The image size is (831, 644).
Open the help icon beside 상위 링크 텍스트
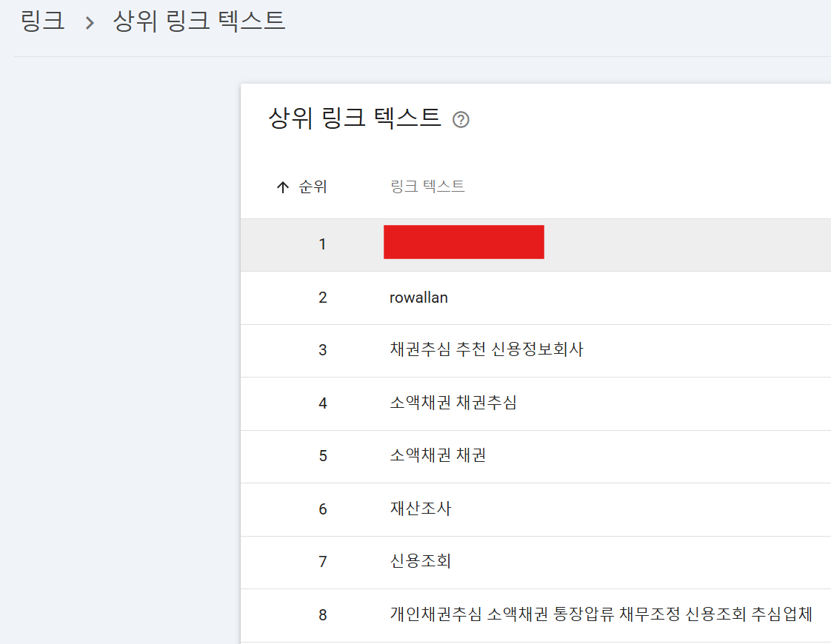pyautogui.click(x=461, y=120)
